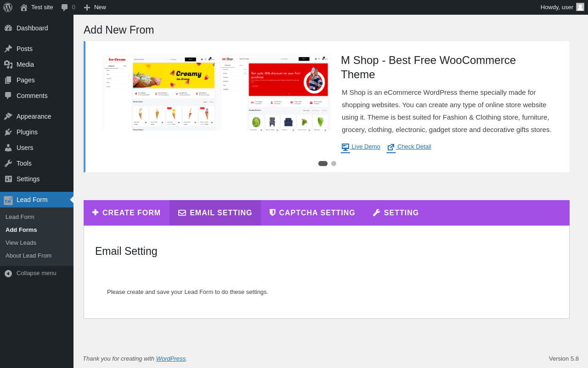
Task: Open the Users menu label
Action: (25, 148)
